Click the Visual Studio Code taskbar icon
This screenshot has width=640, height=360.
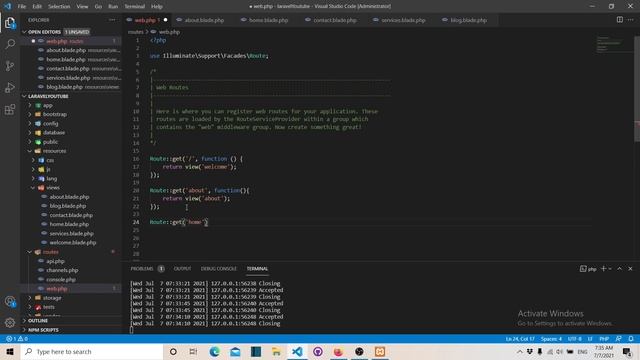297,351
